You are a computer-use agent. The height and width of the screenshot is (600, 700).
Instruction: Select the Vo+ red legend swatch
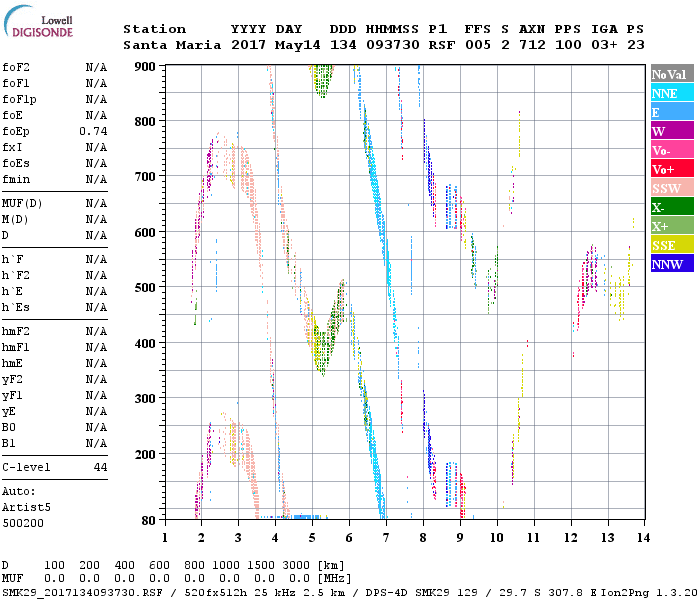[672, 169]
